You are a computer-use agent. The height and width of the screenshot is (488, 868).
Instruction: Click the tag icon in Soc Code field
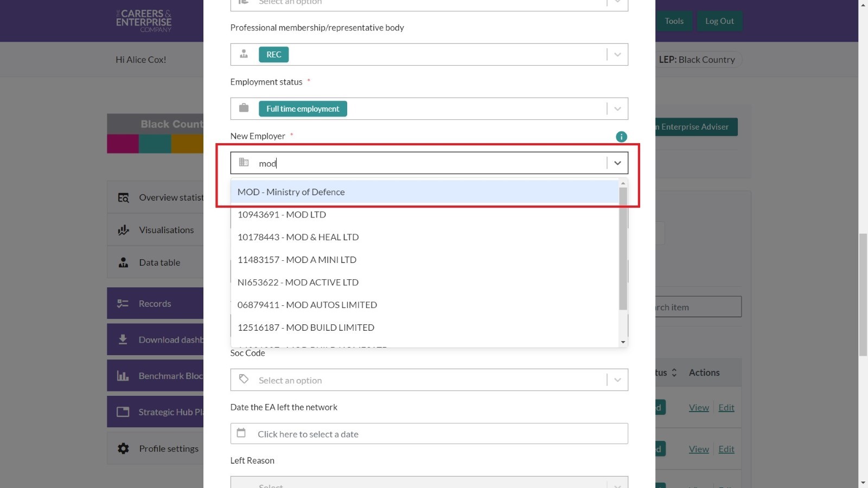click(x=244, y=379)
